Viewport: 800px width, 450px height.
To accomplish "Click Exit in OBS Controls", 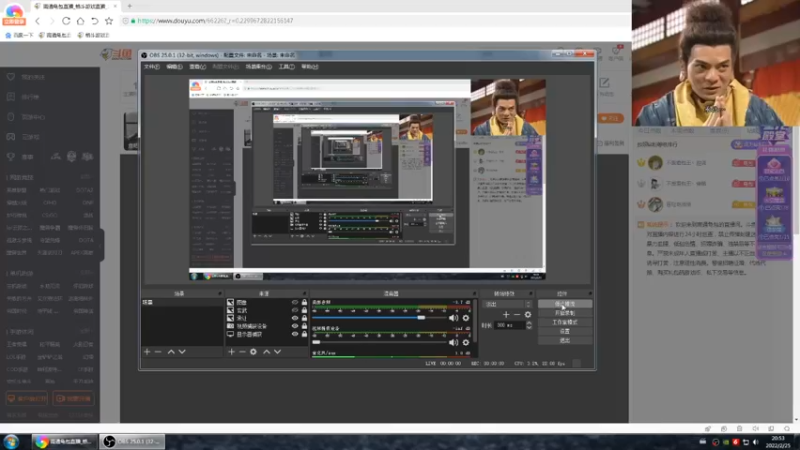I will pos(565,340).
